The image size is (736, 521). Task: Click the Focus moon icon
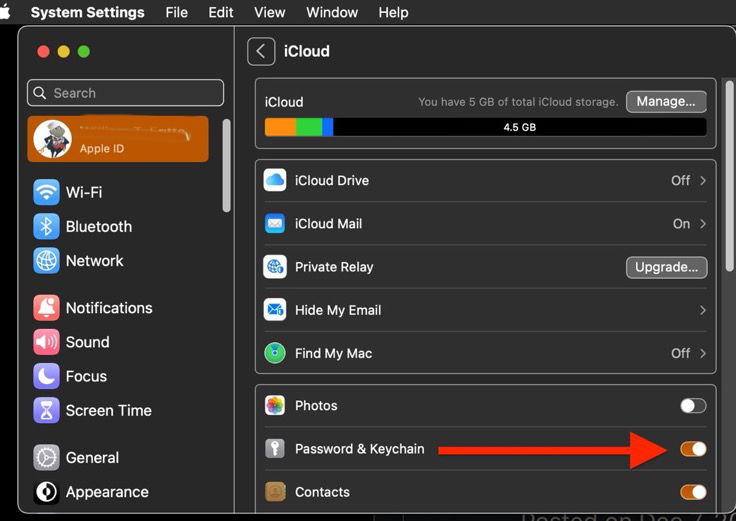pos(46,376)
